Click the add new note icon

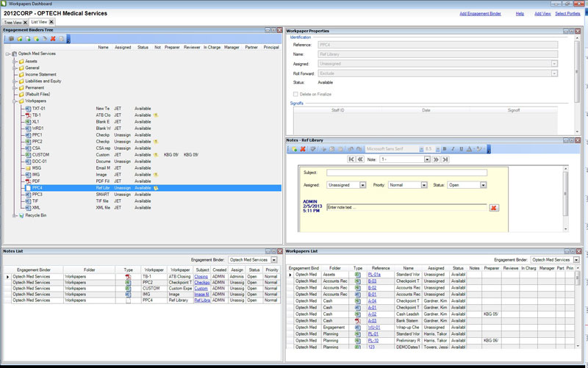click(293, 149)
